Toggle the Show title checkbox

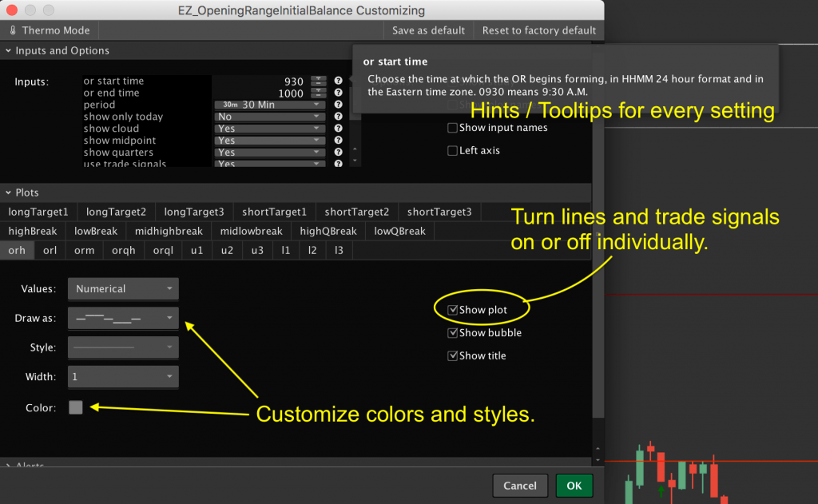tap(453, 356)
